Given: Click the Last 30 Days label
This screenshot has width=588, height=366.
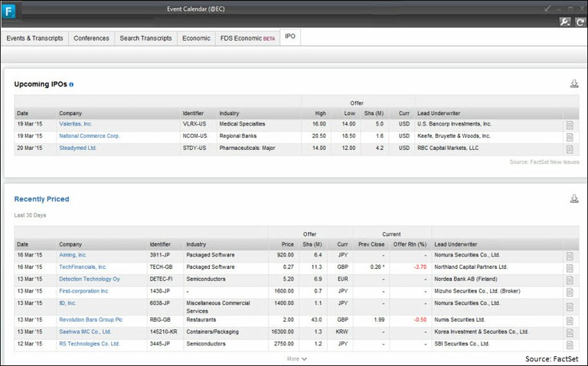Looking at the screenshot, I should point(30,215).
